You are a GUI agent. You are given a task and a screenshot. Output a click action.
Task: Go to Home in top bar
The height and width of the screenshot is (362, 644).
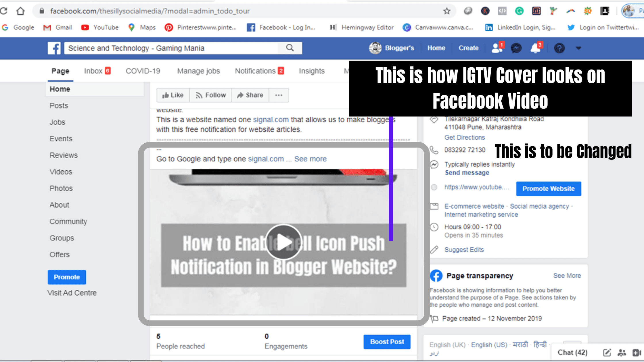tap(436, 48)
